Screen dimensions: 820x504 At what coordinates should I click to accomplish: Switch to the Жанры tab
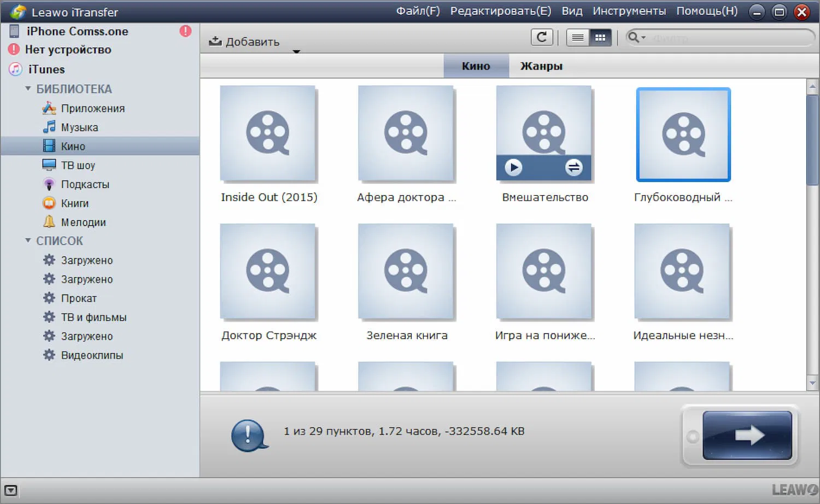click(541, 66)
